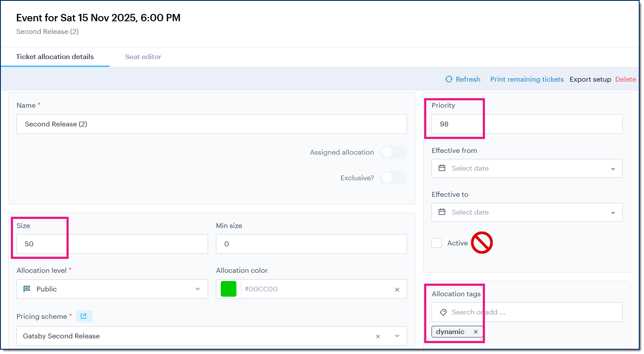Click the Refresh circular arrow icon
The width and height of the screenshot is (644, 354).
pyautogui.click(x=449, y=79)
